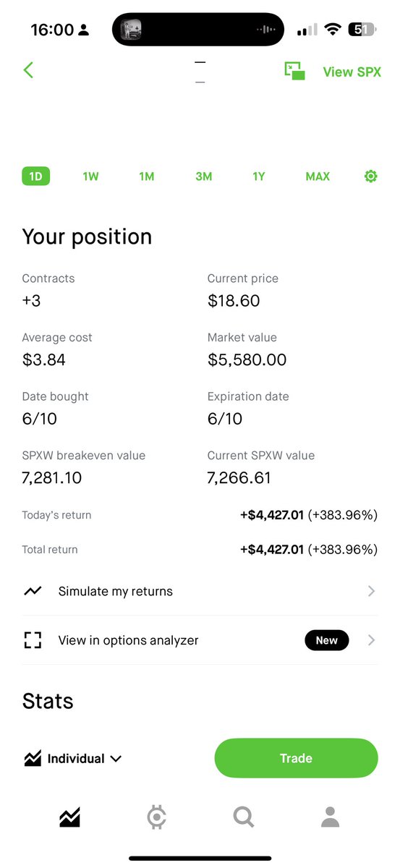Open the account profile tab
Image resolution: width=400 pixels, height=868 pixels.
coord(330,817)
